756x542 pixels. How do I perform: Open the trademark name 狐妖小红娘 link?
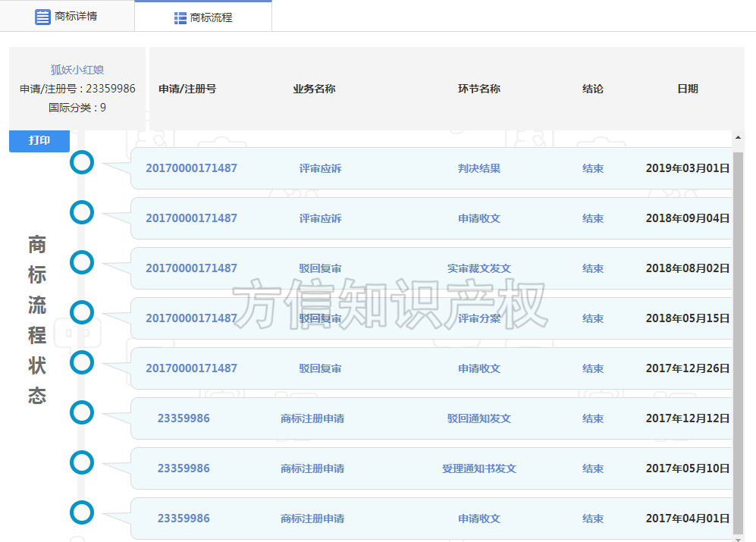[77, 69]
